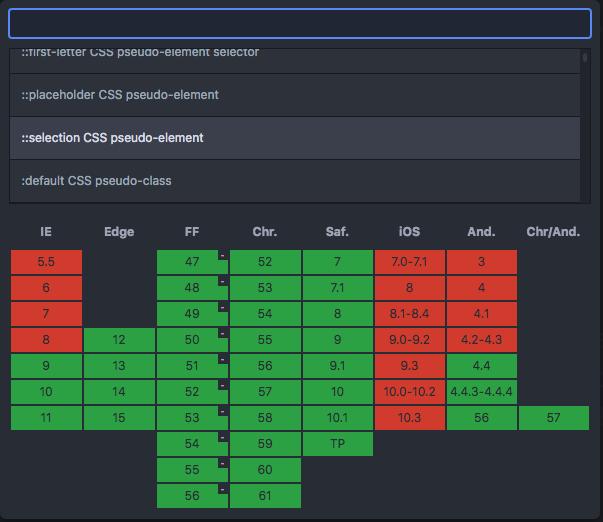Click the Firefox 56 version cell
The height and width of the screenshot is (522, 603).
point(192,496)
